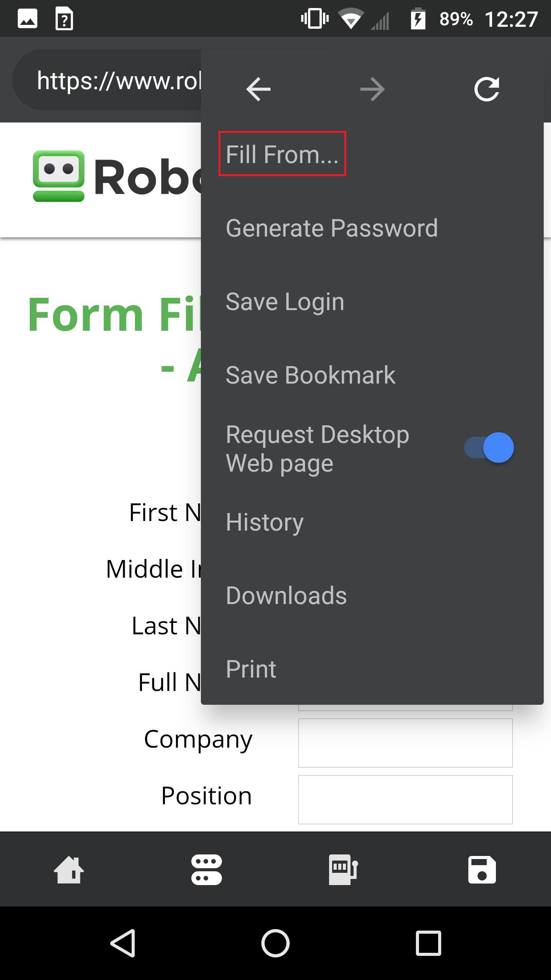Choose Generate Password from the menu

tap(332, 227)
